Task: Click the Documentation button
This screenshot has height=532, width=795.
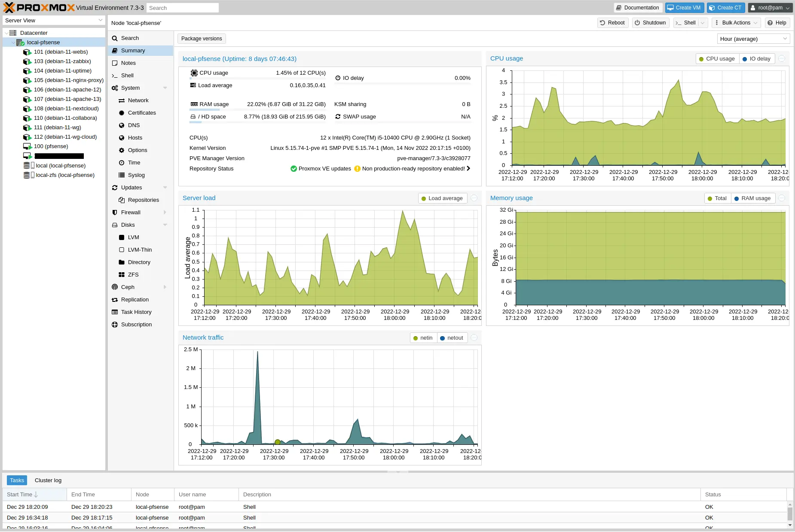Action: tap(637, 8)
